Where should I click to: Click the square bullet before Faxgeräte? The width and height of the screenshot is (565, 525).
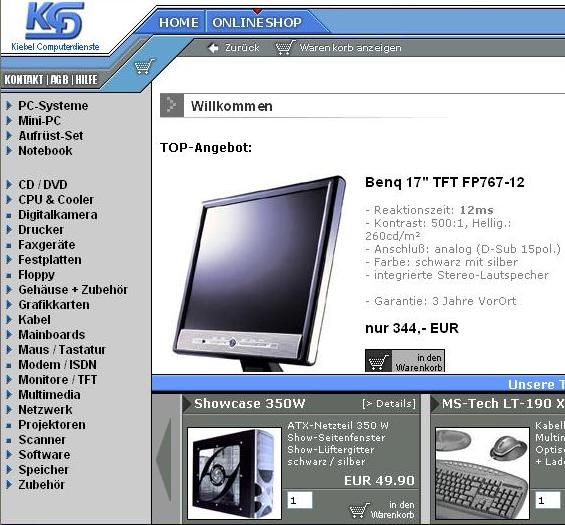(x=9, y=245)
